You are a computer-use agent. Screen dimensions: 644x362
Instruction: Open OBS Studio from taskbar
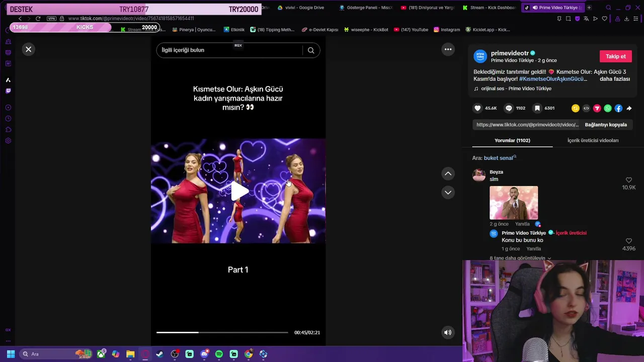click(x=175, y=354)
